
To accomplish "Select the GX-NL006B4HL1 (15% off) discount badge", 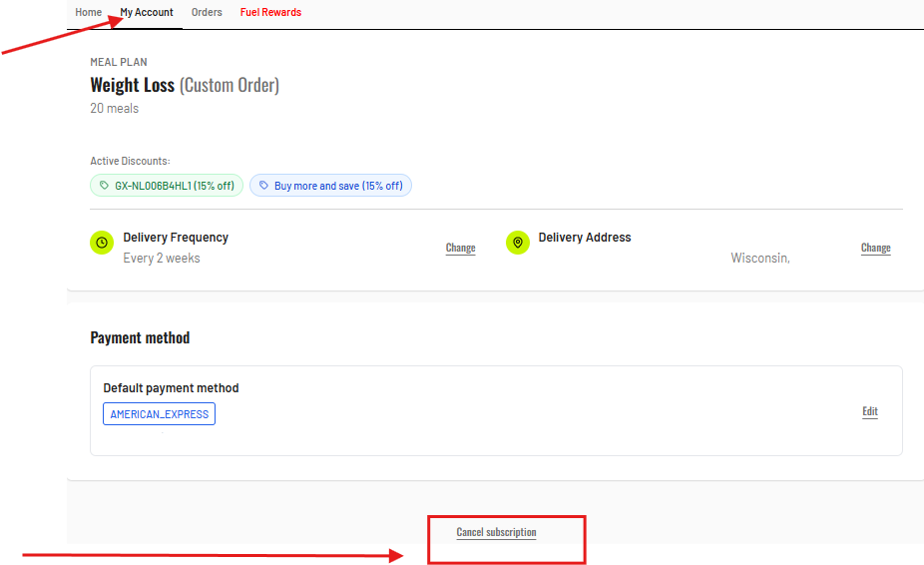I will click(x=167, y=186).
